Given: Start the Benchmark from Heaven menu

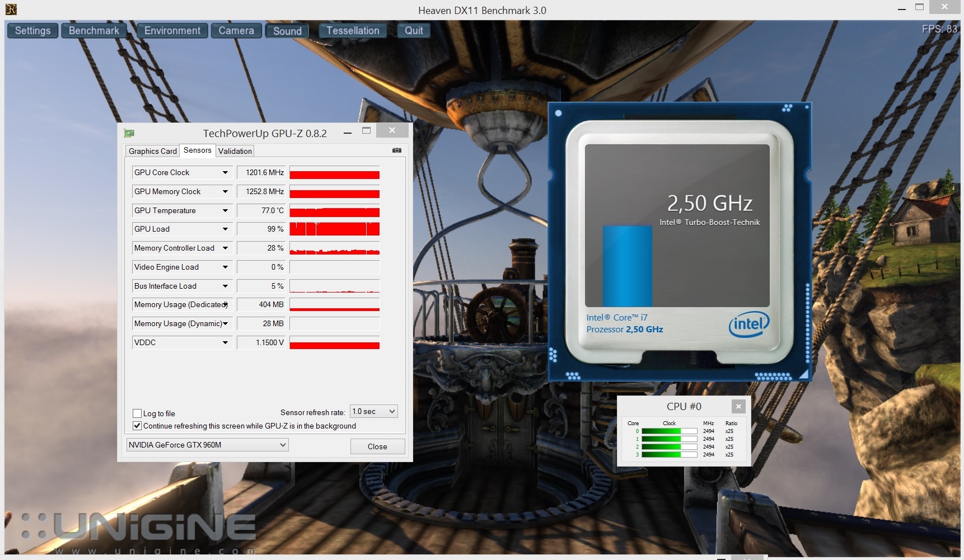Looking at the screenshot, I should (94, 31).
